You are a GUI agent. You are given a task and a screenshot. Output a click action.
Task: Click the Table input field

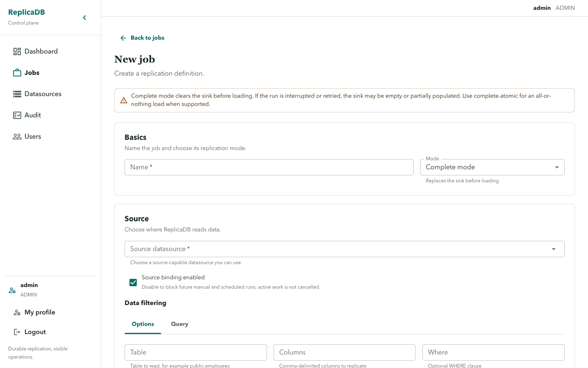point(196,352)
